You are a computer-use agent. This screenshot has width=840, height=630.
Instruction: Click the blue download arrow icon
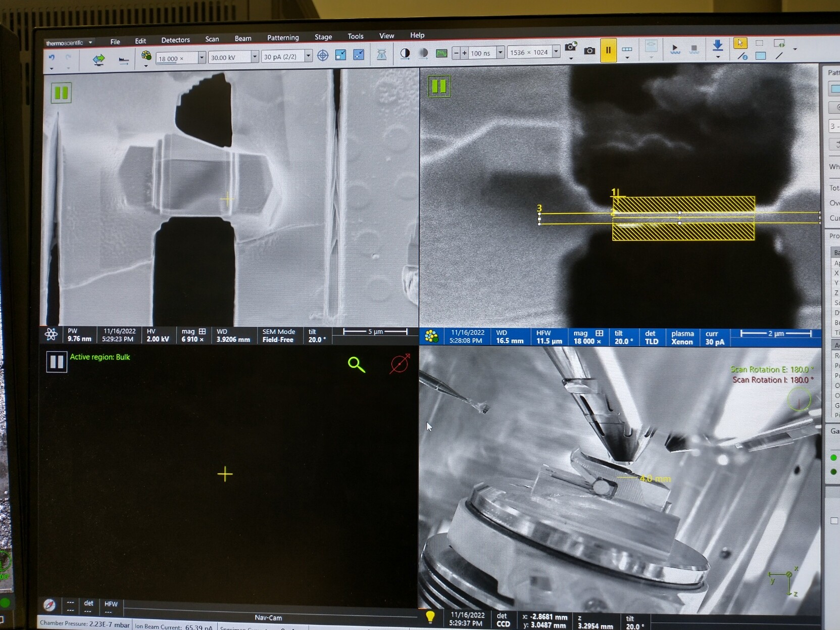(x=717, y=45)
